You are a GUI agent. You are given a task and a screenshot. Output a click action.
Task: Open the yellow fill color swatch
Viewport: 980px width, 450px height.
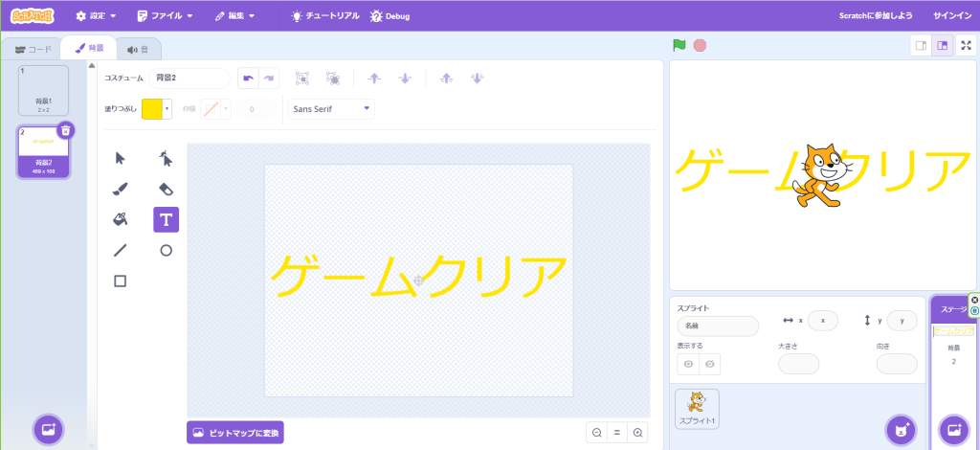pyautogui.click(x=156, y=109)
